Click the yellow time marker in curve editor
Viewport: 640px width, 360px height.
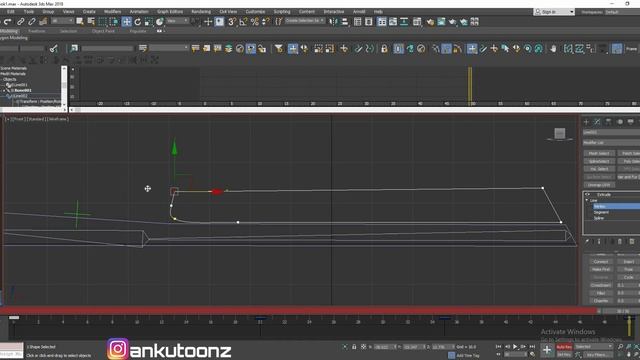[x=470, y=86]
